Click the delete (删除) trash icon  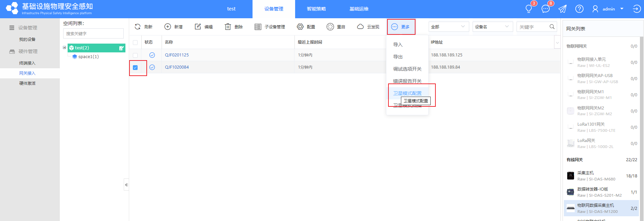[x=228, y=27]
